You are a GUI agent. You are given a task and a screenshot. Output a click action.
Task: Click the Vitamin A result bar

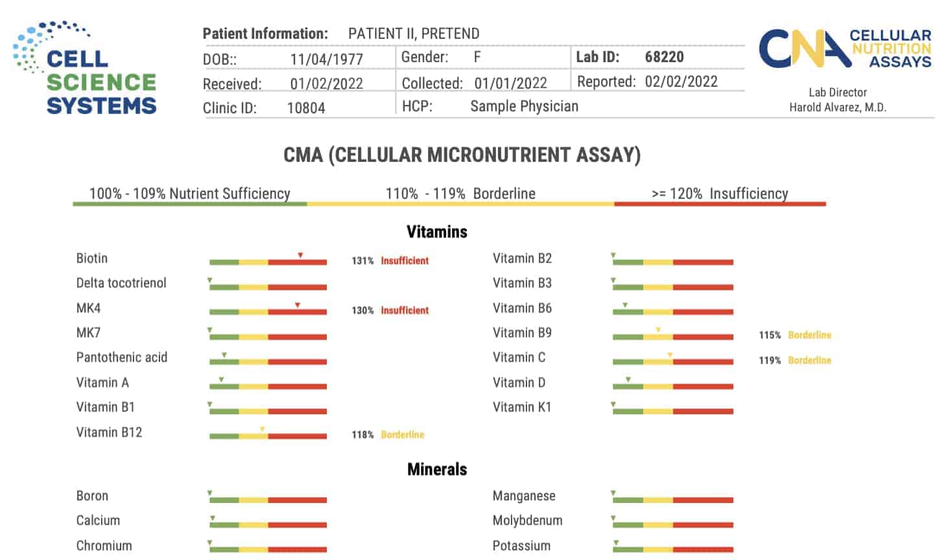[268, 387]
